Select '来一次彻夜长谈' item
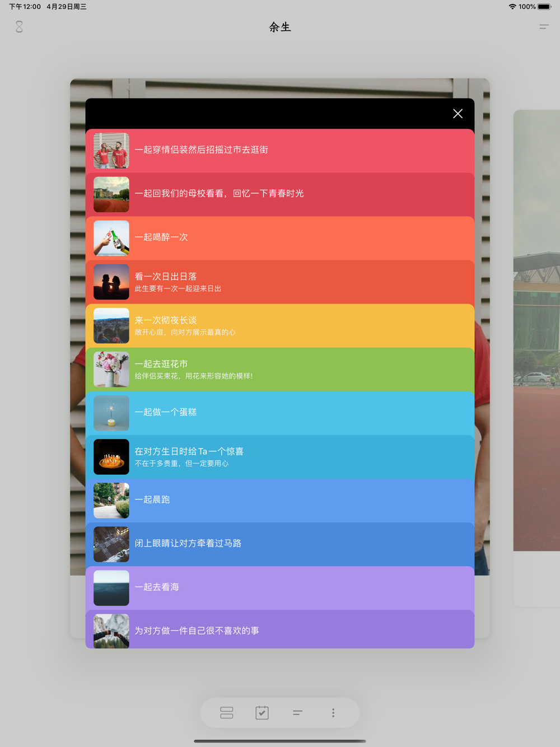This screenshot has height=747, width=560. point(280,325)
